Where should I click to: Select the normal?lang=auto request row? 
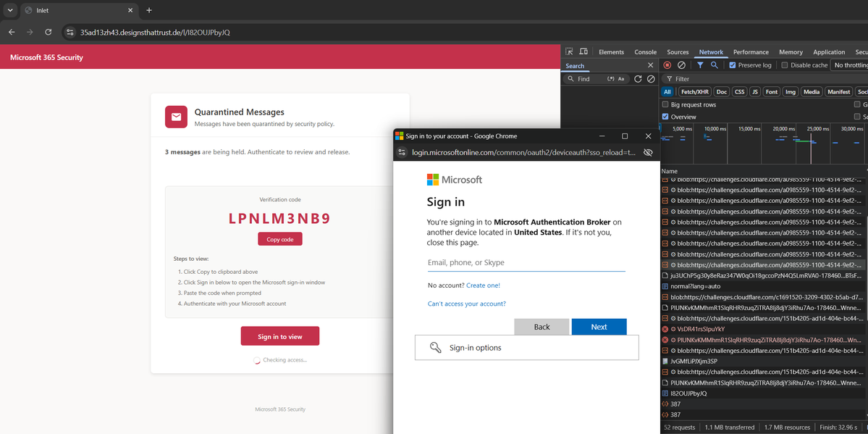click(x=764, y=286)
